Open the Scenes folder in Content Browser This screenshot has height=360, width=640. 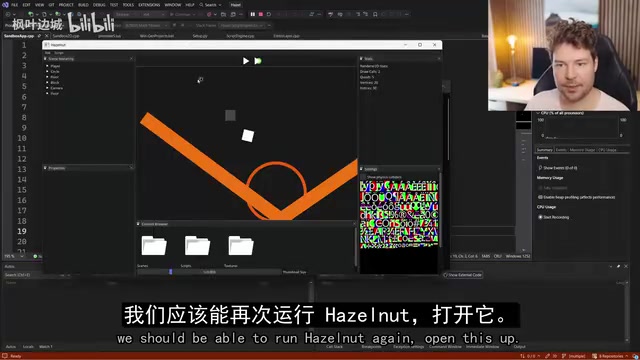[x=154, y=246]
